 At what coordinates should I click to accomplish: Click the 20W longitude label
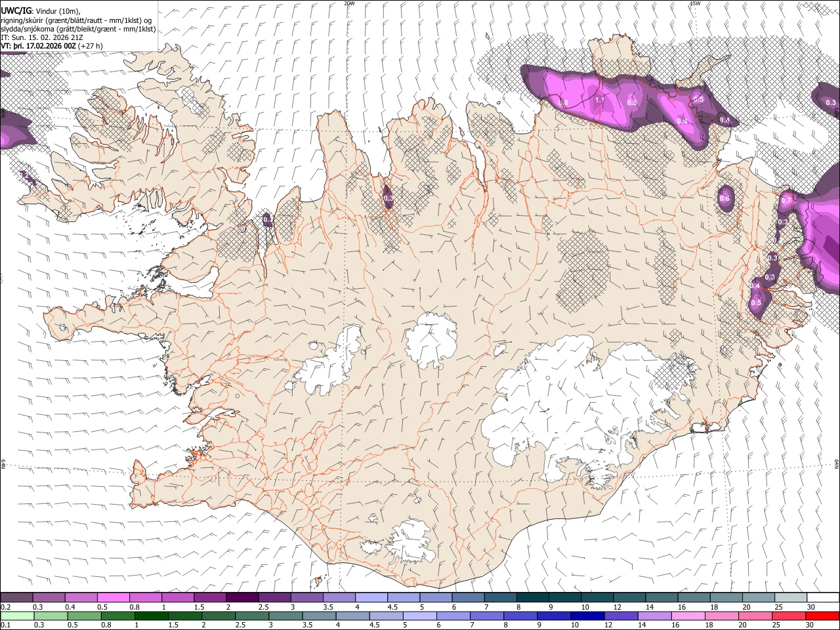[349, 3]
